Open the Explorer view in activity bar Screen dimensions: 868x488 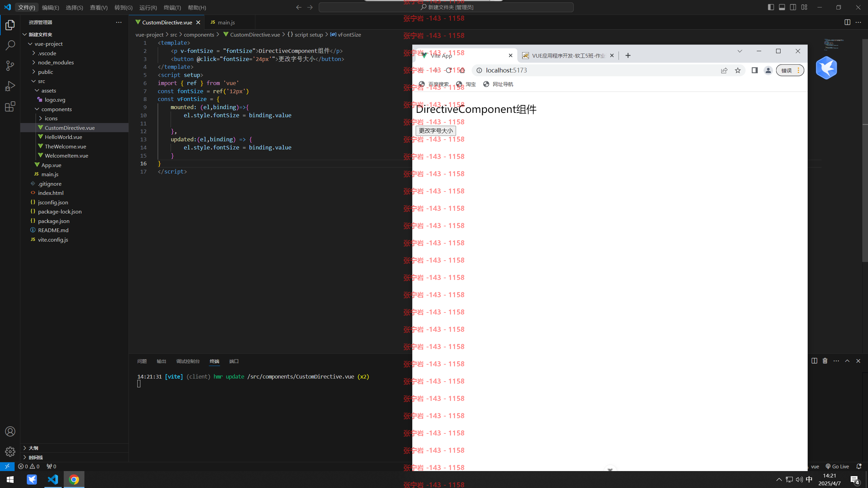10,25
